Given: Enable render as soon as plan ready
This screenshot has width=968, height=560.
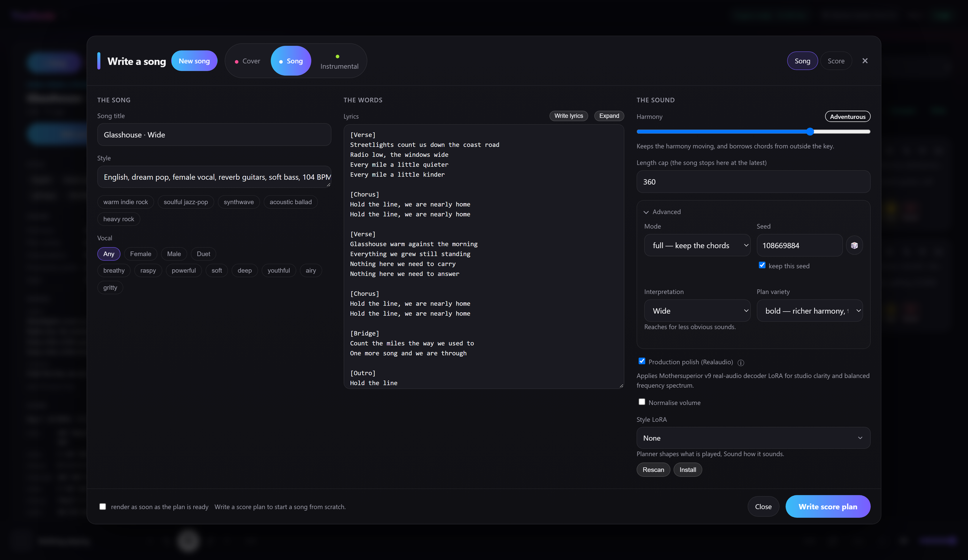Looking at the screenshot, I should pos(102,507).
